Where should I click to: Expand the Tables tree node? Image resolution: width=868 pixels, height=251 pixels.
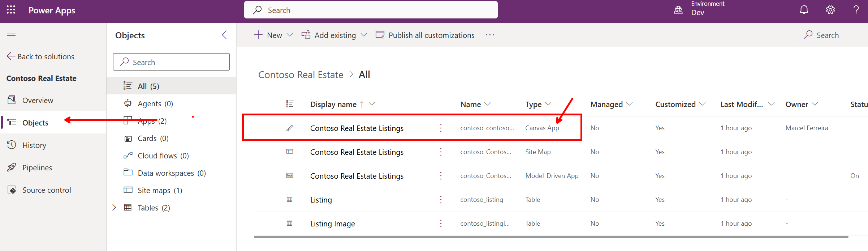point(114,207)
